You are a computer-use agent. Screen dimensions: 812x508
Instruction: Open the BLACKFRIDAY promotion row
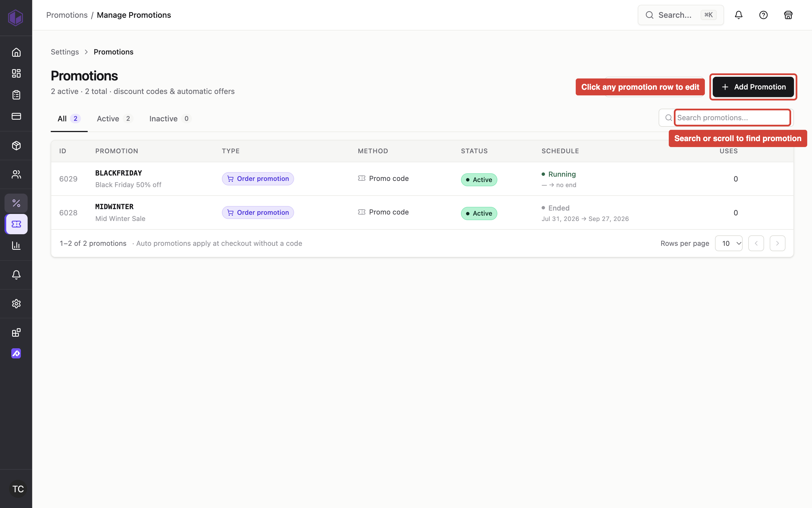click(x=422, y=179)
